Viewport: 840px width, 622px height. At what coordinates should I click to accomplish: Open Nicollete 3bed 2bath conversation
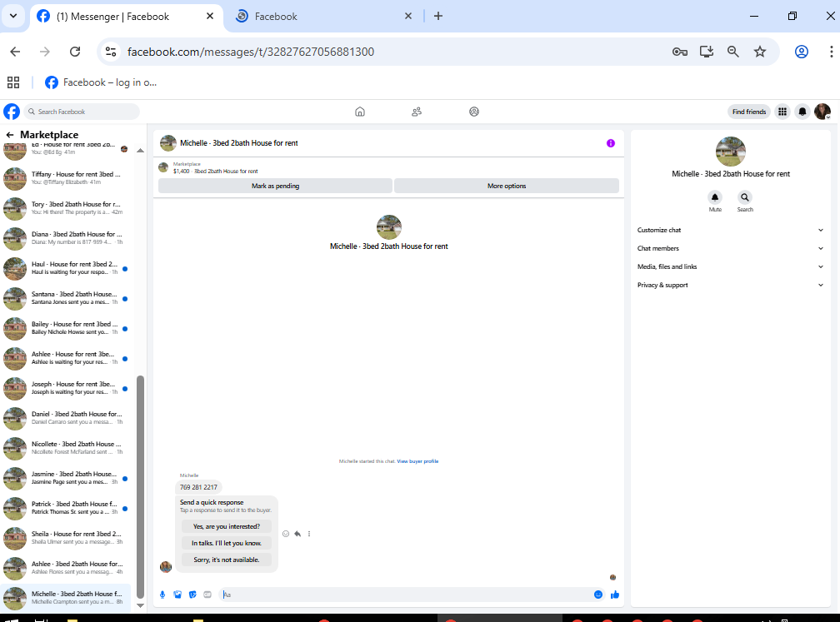pos(65,448)
